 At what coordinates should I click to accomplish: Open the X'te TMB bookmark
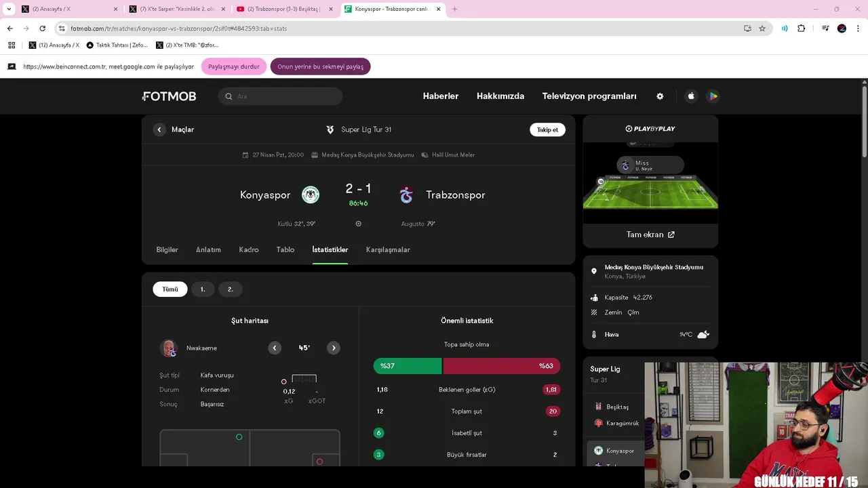pos(187,45)
